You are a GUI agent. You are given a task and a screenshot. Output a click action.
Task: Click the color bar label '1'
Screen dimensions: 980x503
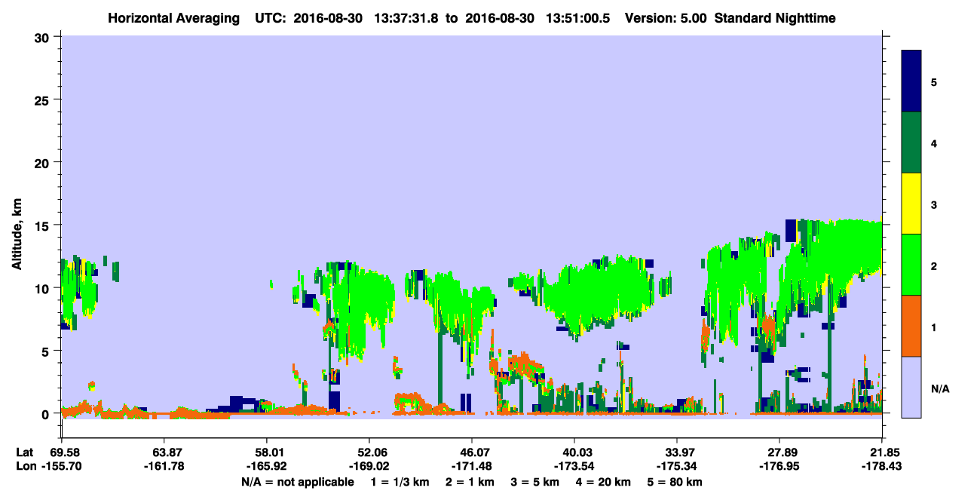[x=934, y=326]
